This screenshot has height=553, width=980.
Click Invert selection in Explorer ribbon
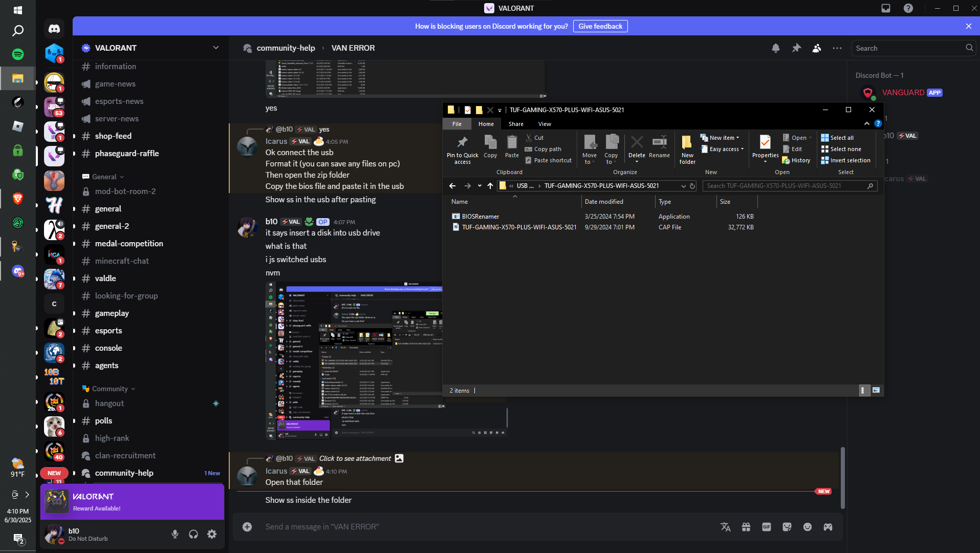coord(845,160)
